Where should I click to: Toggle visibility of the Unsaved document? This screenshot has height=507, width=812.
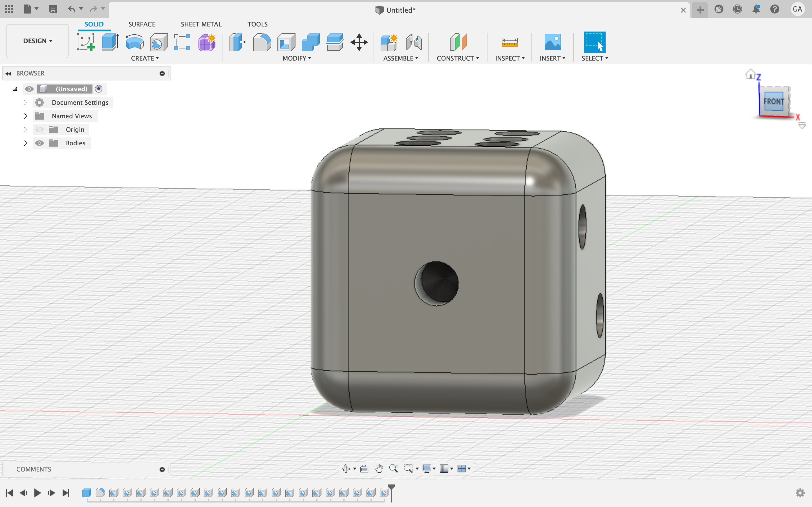[30, 89]
